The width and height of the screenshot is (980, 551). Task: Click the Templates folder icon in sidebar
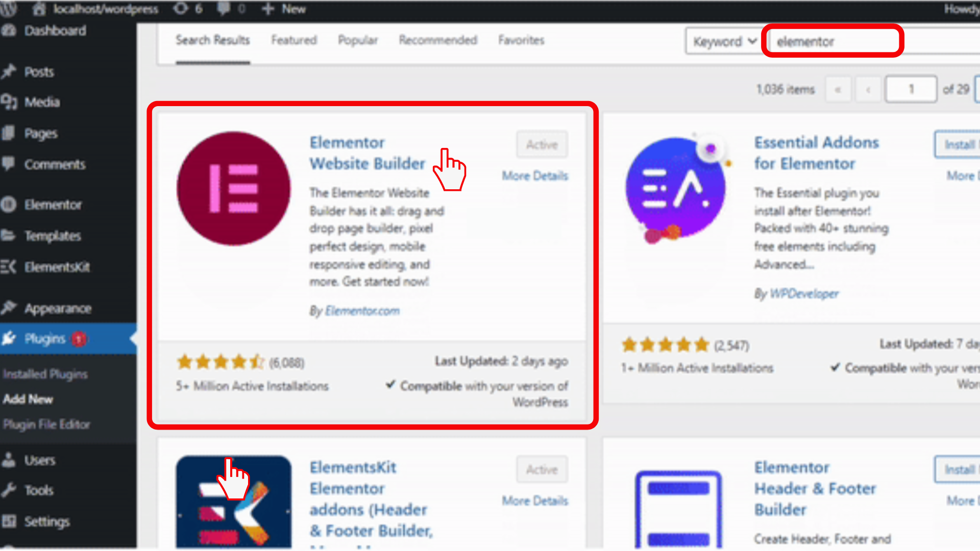tap(9, 235)
